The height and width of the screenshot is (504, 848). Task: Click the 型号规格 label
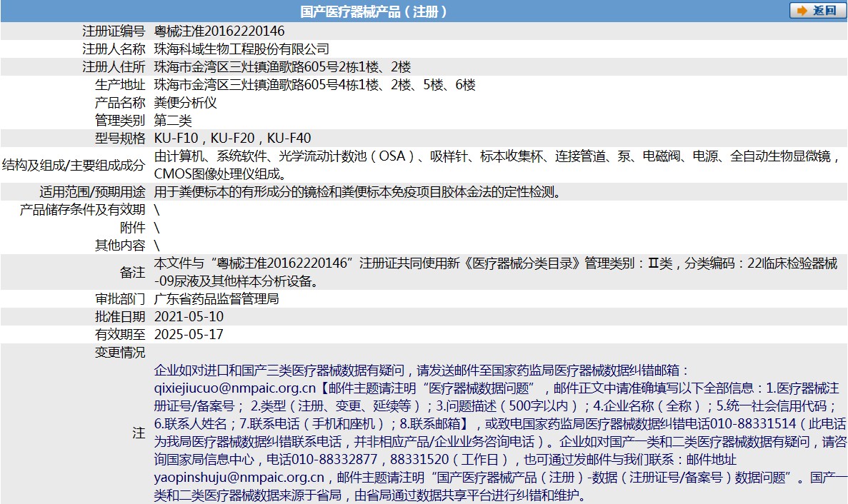(x=120, y=138)
